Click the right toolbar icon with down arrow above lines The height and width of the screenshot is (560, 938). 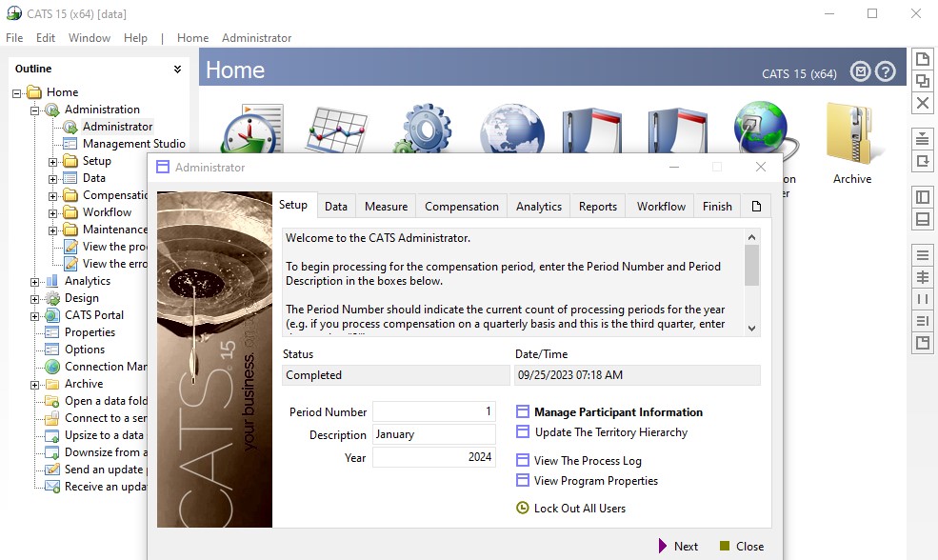[x=923, y=139]
